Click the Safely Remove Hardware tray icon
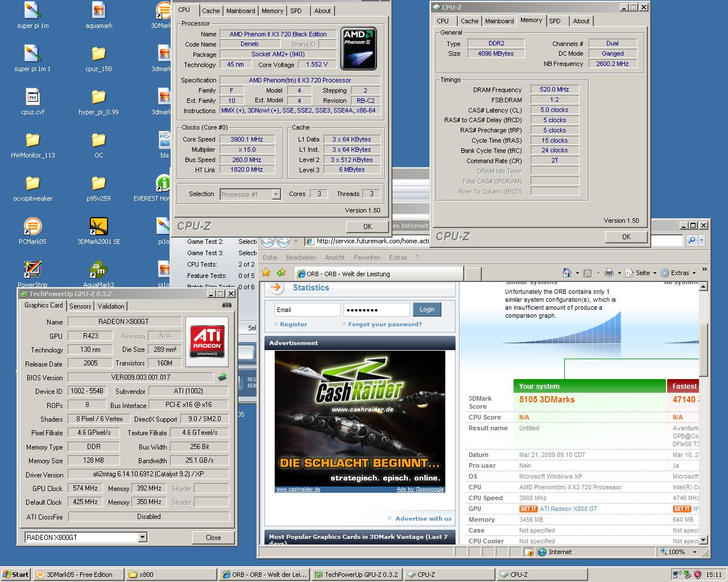 tap(687, 575)
